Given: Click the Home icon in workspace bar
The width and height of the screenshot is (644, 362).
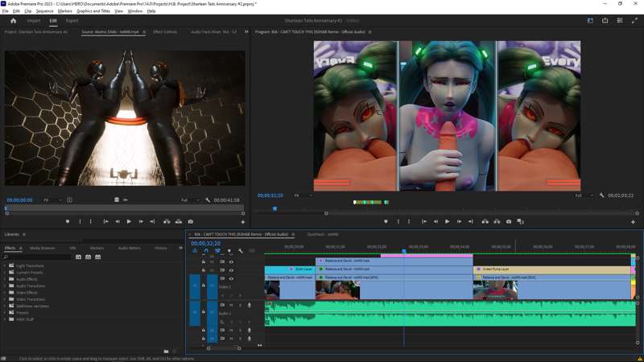Looking at the screenshot, I should tap(13, 21).
